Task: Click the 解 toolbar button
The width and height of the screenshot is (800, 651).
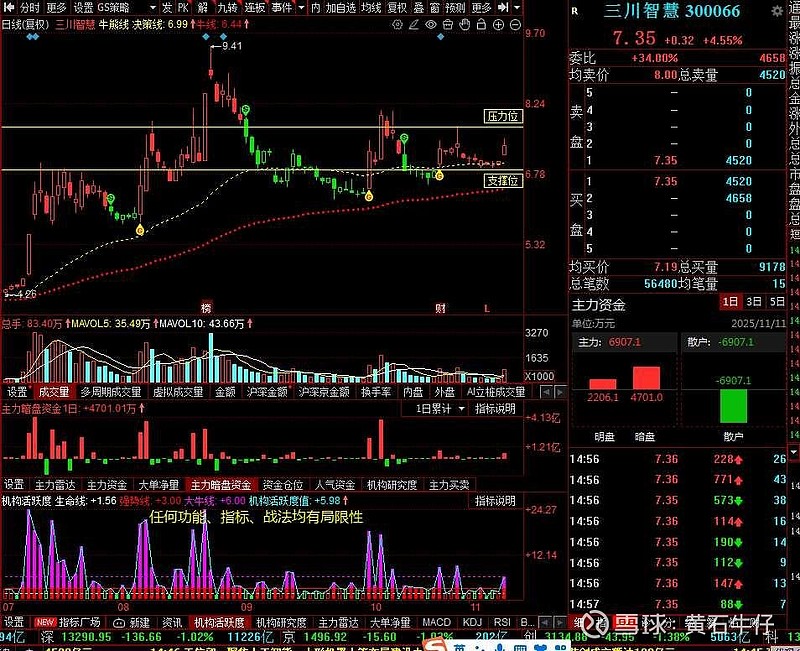Action: pos(203,8)
